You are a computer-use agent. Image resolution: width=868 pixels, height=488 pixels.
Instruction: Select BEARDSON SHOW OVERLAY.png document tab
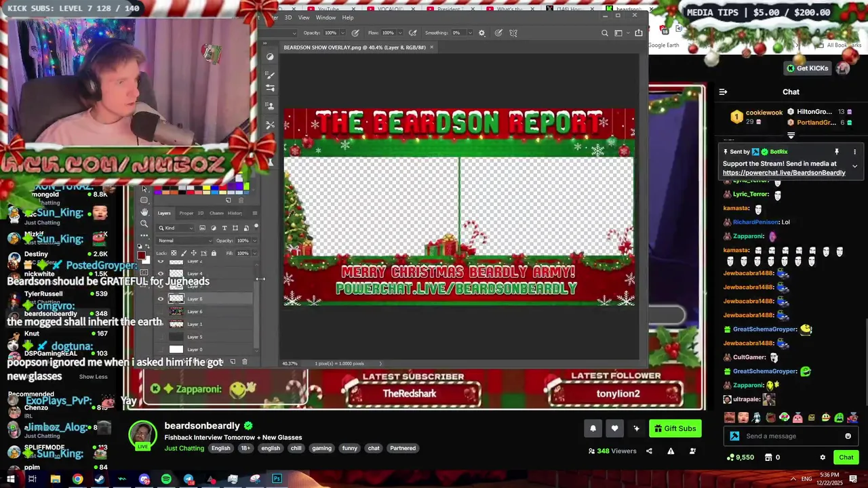(x=355, y=47)
